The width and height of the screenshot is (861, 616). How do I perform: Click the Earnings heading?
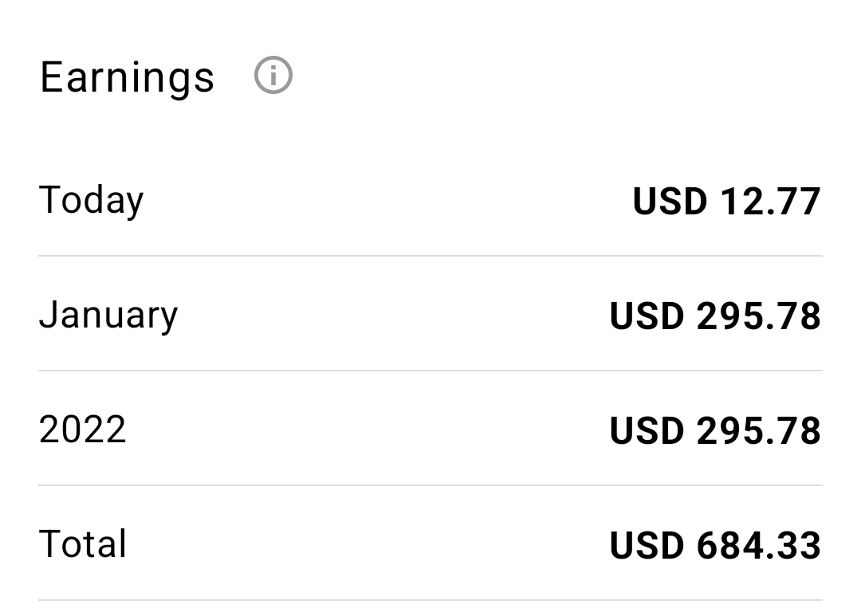point(127,79)
